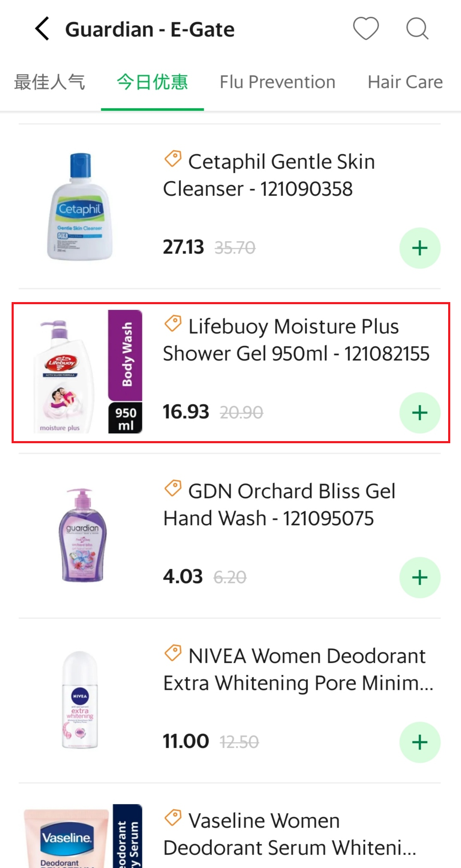This screenshot has width=461, height=868.
Task: Open the Flu Prevention tab
Action: coord(277,82)
